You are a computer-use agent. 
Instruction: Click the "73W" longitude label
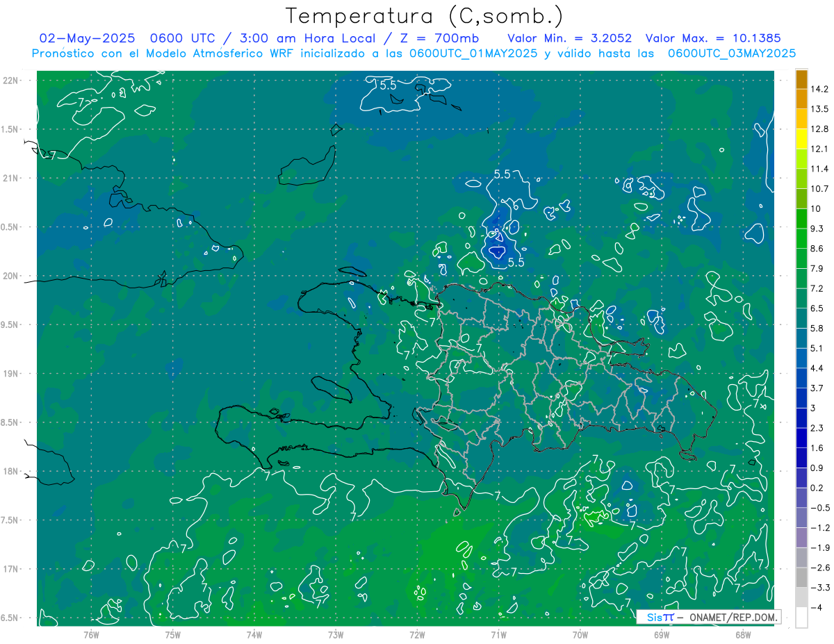(336, 634)
